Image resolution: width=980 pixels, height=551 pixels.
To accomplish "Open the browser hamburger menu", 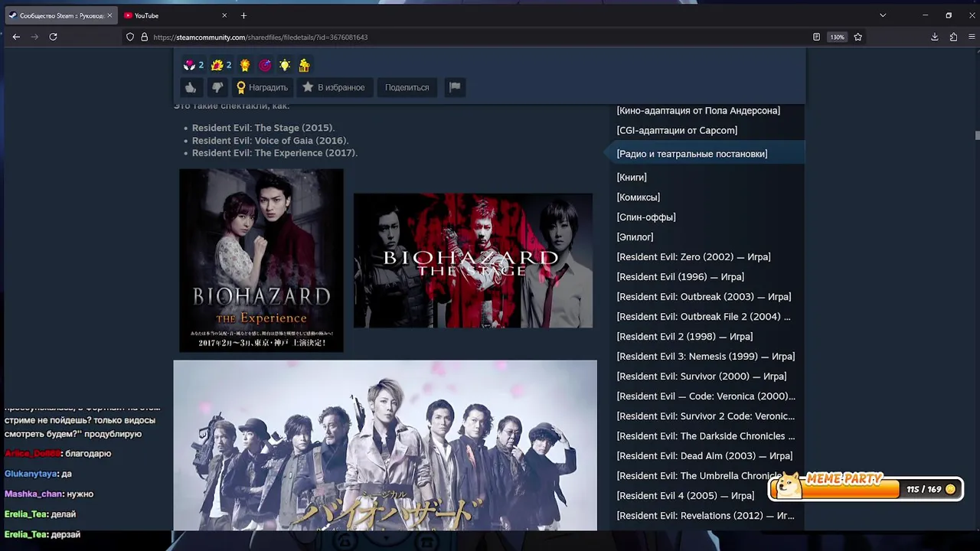I will click(x=972, y=37).
